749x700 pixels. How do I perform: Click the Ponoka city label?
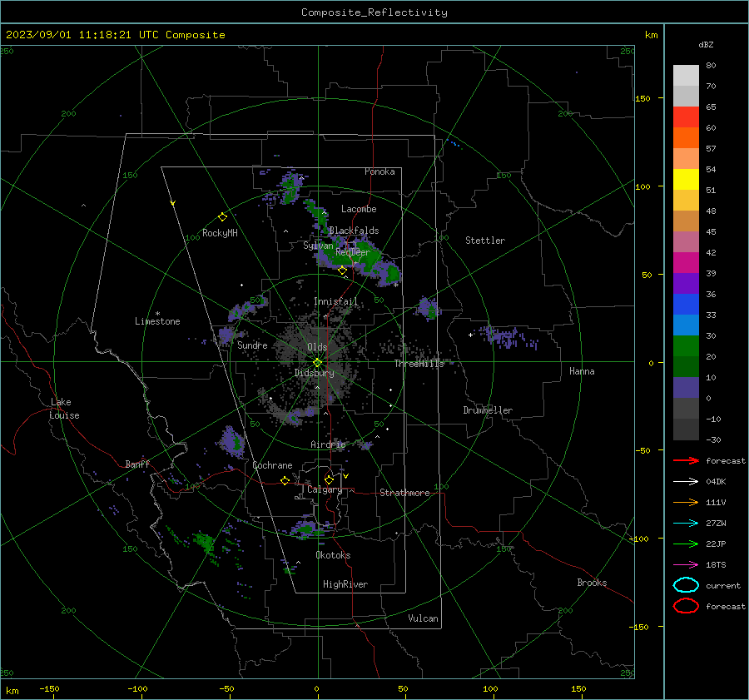pos(379,171)
